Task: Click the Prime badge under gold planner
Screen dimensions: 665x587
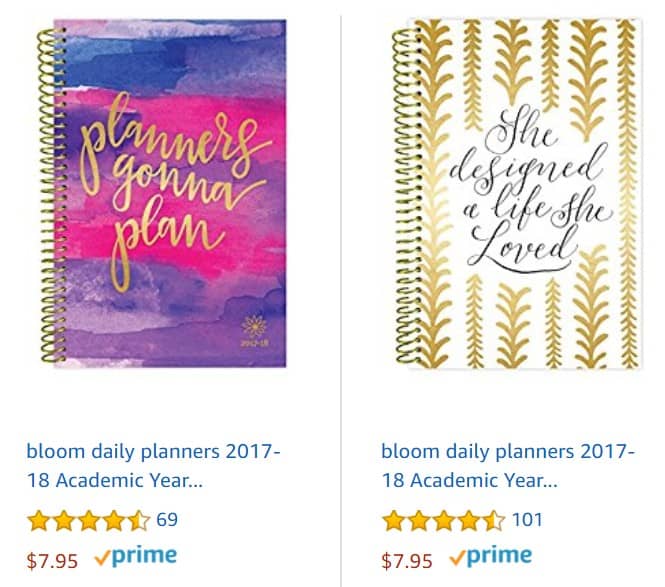Action: coord(490,556)
